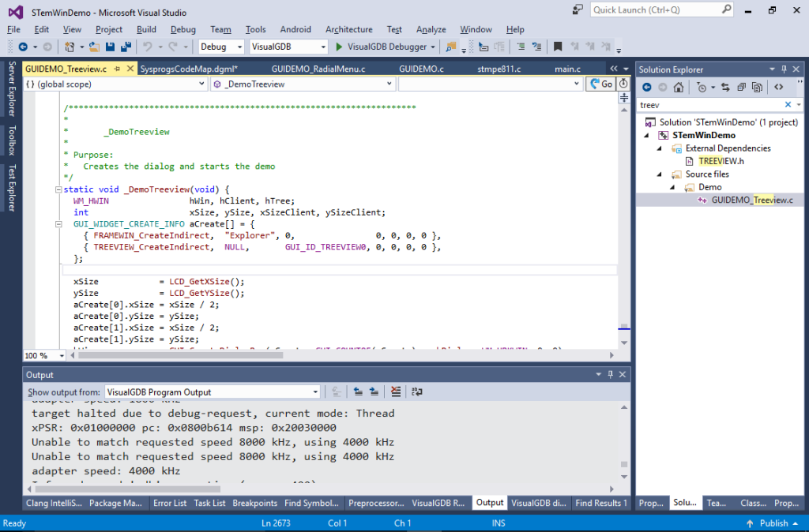This screenshot has height=532, width=809.
Task: Open the Debug configuration dropdown
Action: pos(237,47)
